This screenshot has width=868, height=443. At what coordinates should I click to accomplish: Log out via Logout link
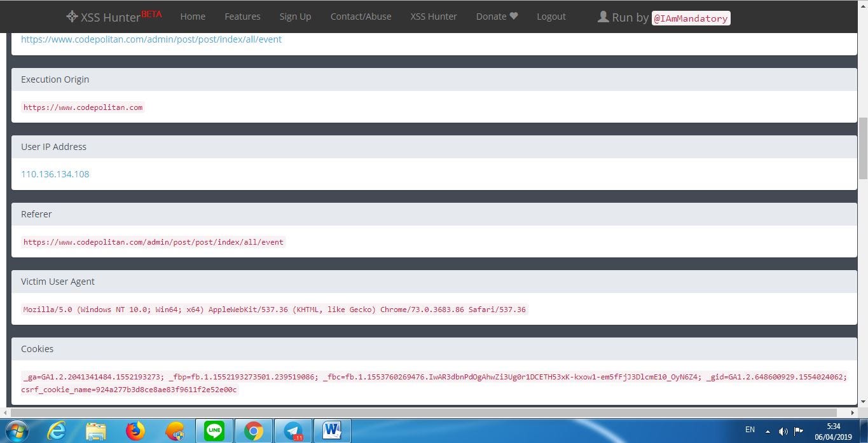(551, 17)
